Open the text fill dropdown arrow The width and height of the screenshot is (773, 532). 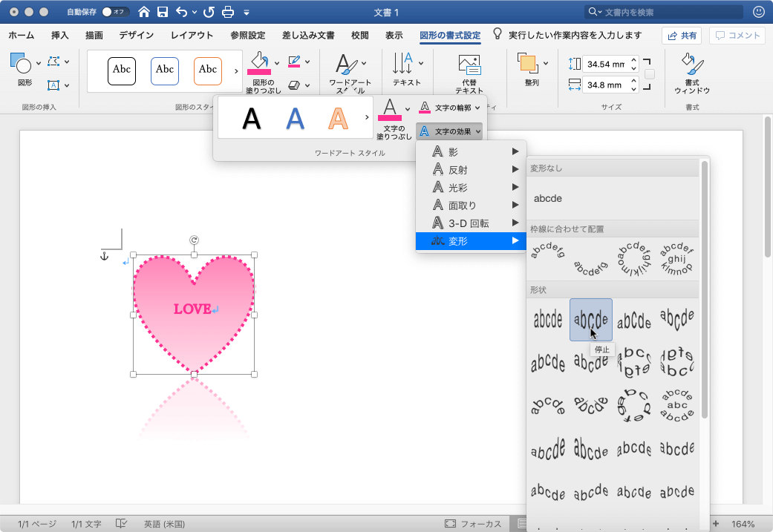click(x=407, y=109)
